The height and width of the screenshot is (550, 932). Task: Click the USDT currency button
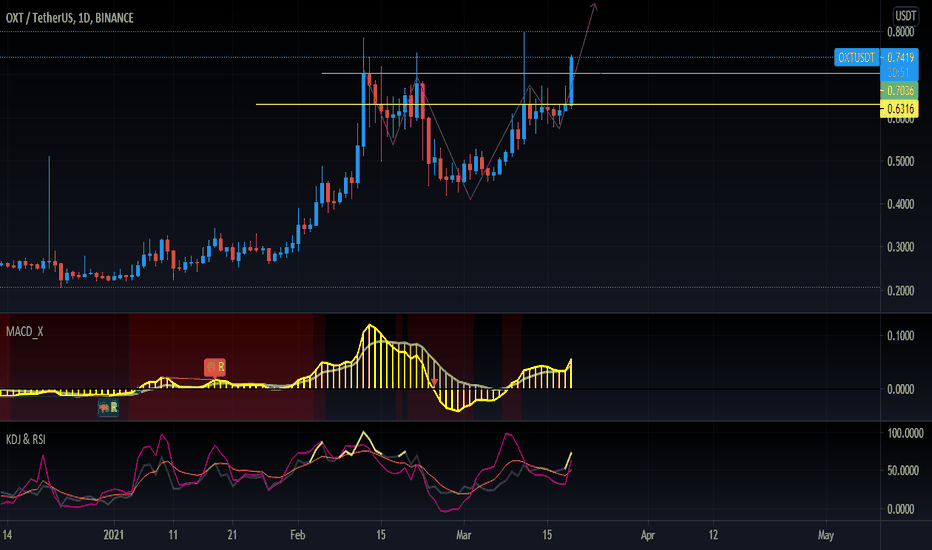(905, 16)
